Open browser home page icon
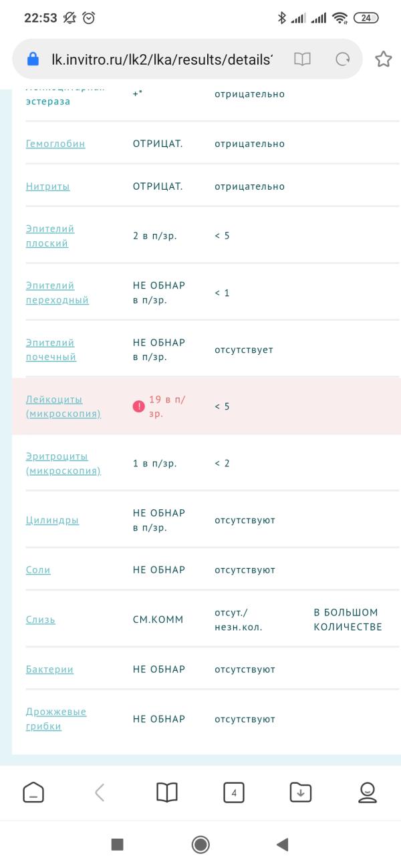 (33, 792)
